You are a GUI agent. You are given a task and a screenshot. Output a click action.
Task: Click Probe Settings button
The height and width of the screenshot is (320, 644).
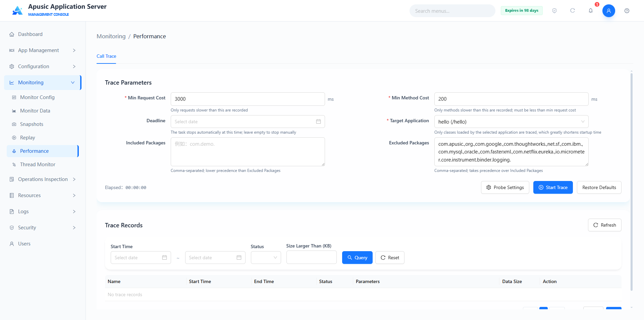click(505, 187)
